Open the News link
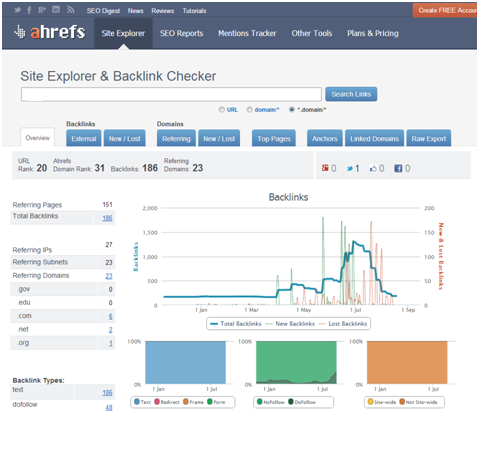This screenshot has width=479, height=463. pos(135,11)
